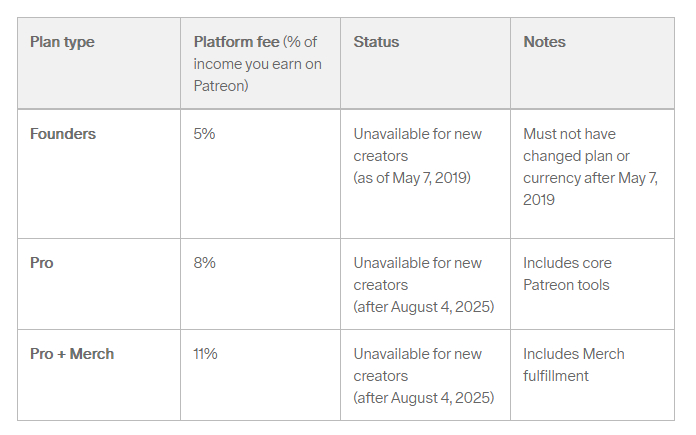Select the "Founders" plan name cell
This screenshot has width=696, height=435.
point(63,134)
